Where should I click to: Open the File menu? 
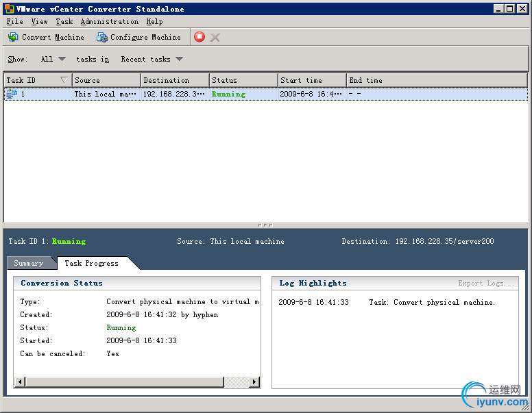click(x=14, y=22)
